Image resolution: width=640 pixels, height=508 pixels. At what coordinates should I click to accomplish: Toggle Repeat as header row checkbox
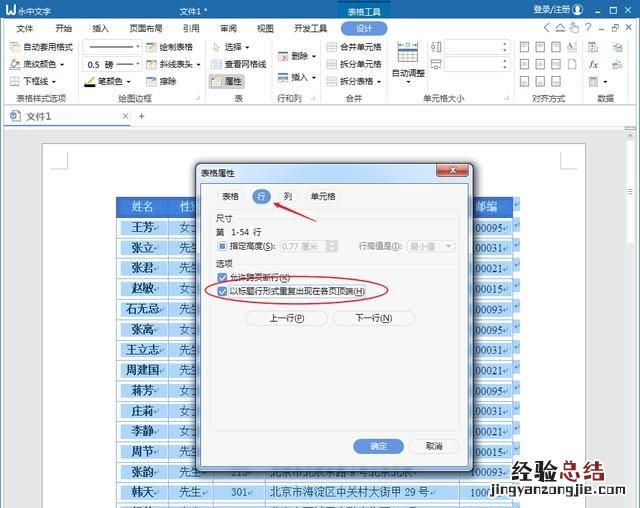pos(222,291)
